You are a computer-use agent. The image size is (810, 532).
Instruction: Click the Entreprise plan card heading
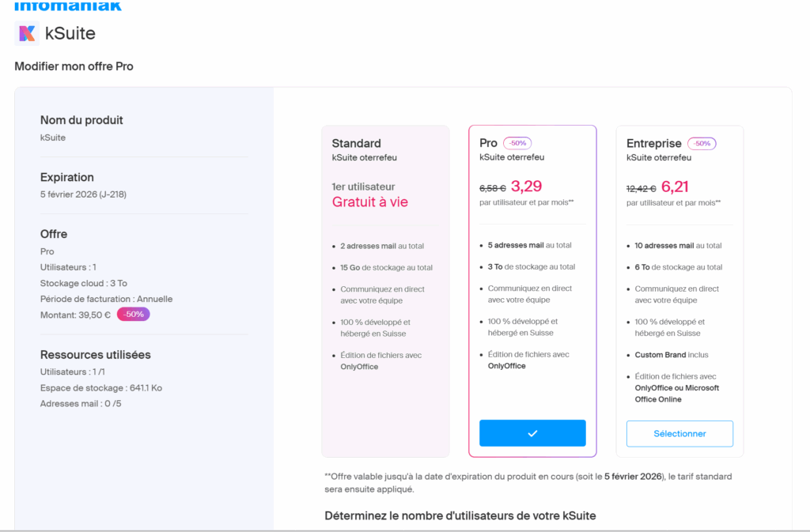(653, 143)
